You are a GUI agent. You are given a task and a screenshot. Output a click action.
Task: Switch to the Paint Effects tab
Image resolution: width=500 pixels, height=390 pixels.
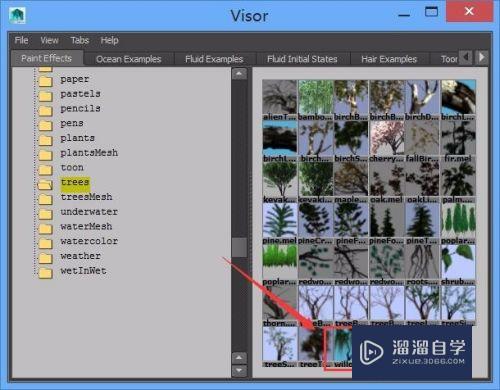(x=46, y=58)
